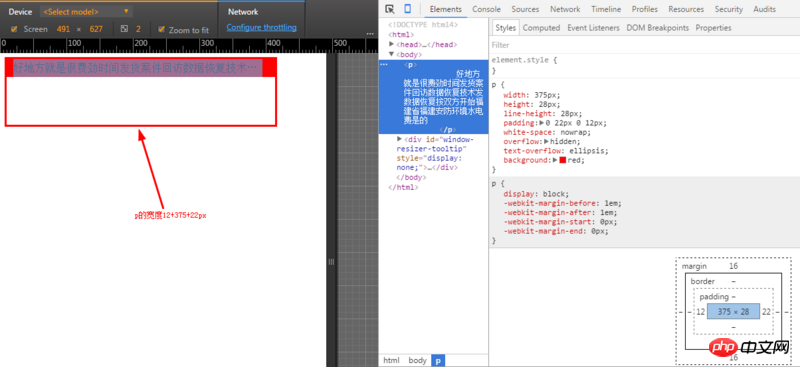Viewport: 800px width, 367px height.
Task: Click the ellipsis beside the selected p node
Action: point(384,65)
